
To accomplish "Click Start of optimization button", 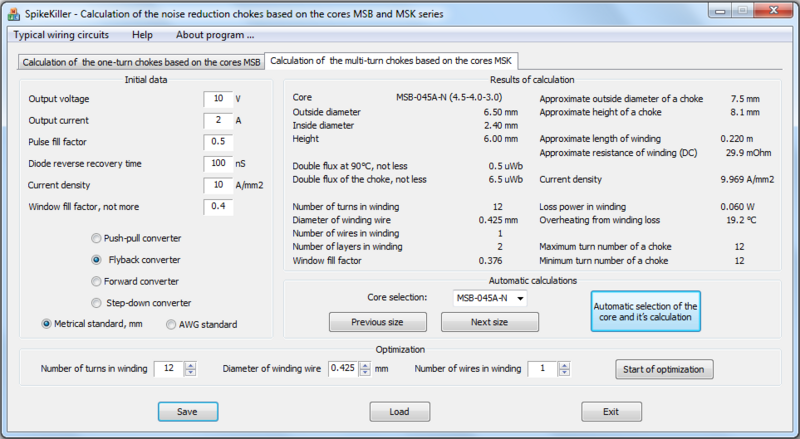I will [x=664, y=370].
